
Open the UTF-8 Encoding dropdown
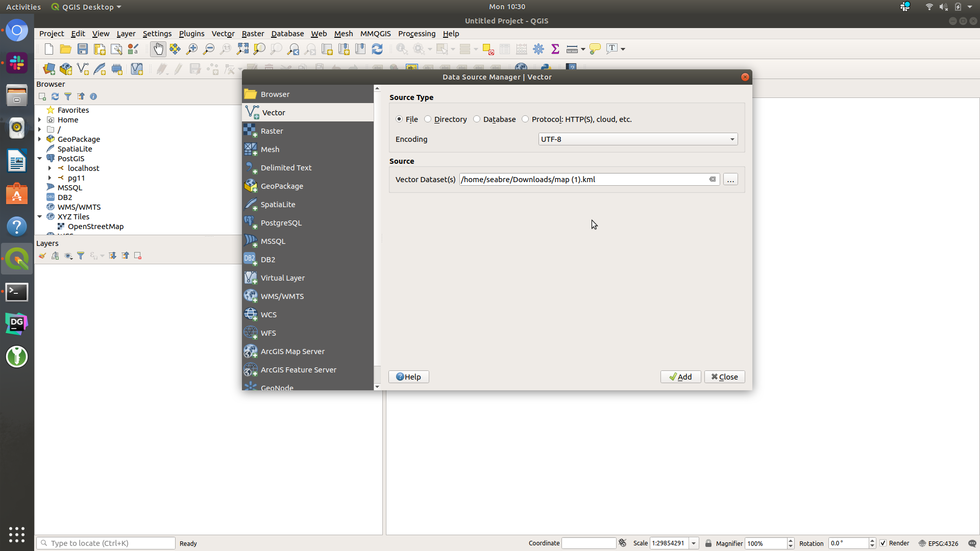click(x=638, y=139)
